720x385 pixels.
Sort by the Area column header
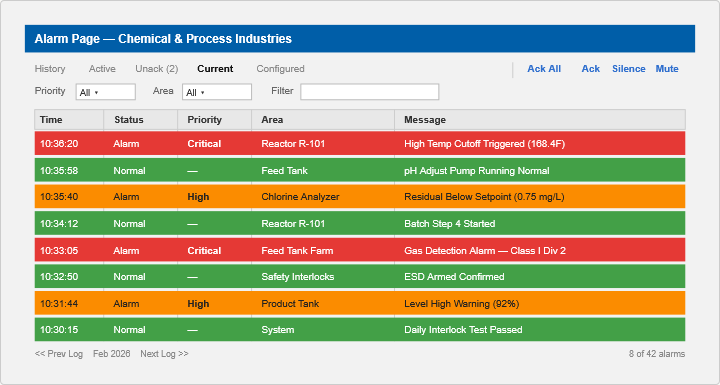323,119
